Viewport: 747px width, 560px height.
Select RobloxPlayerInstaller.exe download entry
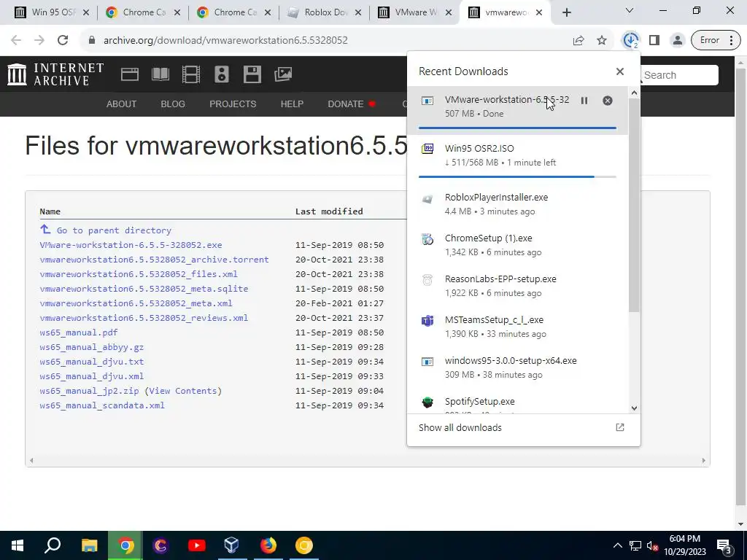(517, 204)
